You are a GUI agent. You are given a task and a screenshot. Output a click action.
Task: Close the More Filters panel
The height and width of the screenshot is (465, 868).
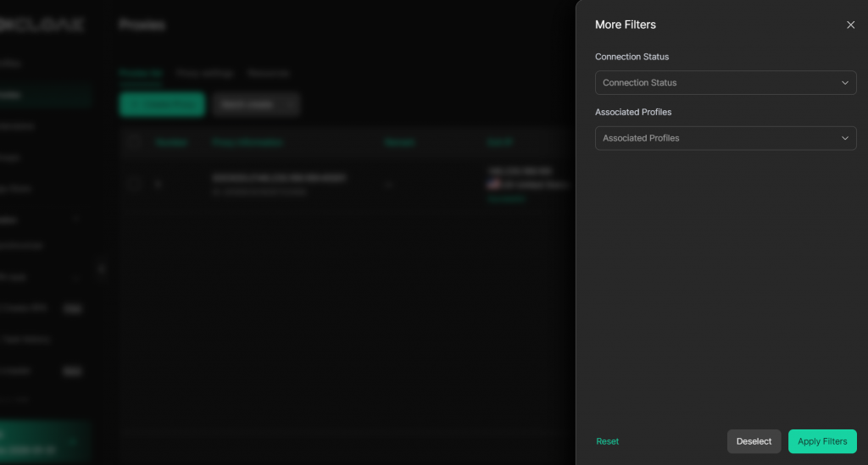pos(850,25)
